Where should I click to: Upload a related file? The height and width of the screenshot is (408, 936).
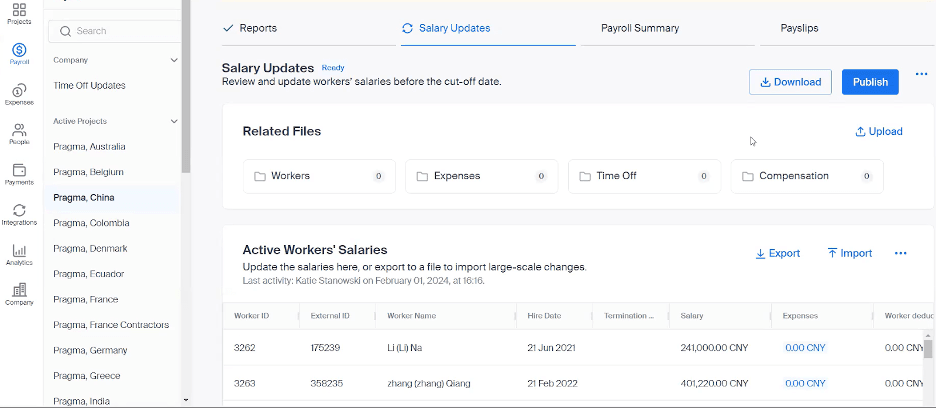coord(878,132)
